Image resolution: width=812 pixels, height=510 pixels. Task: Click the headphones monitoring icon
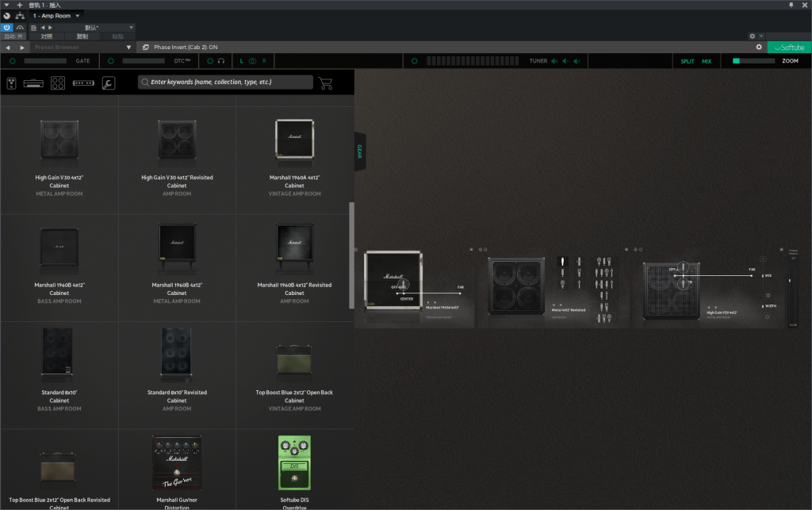coord(221,61)
